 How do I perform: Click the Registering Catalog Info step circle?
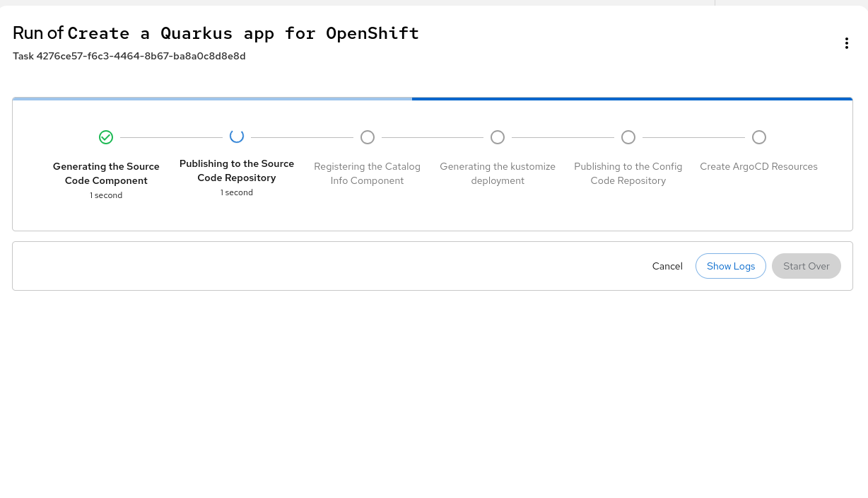(368, 137)
